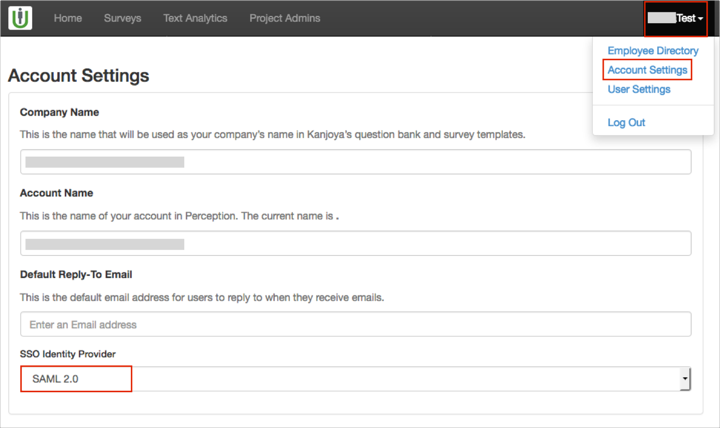Screen dimensions: 720x428
Task: Click the Company Name field label
Action: [59, 112]
